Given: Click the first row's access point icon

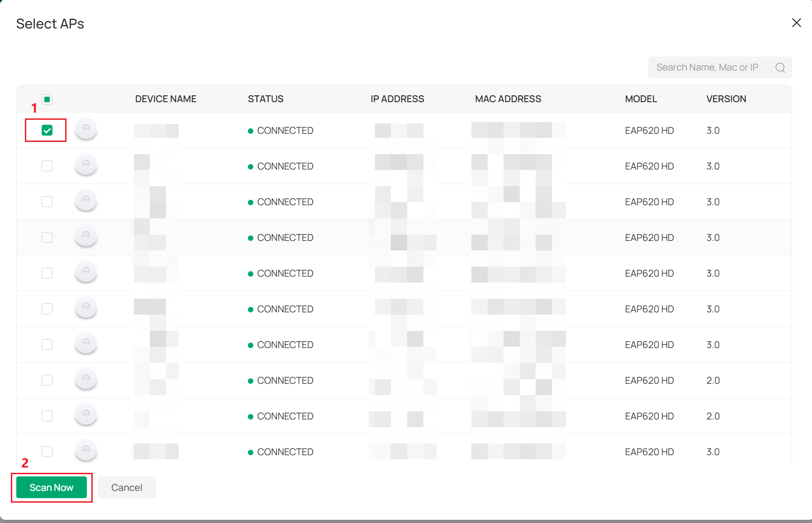Looking at the screenshot, I should point(86,129).
